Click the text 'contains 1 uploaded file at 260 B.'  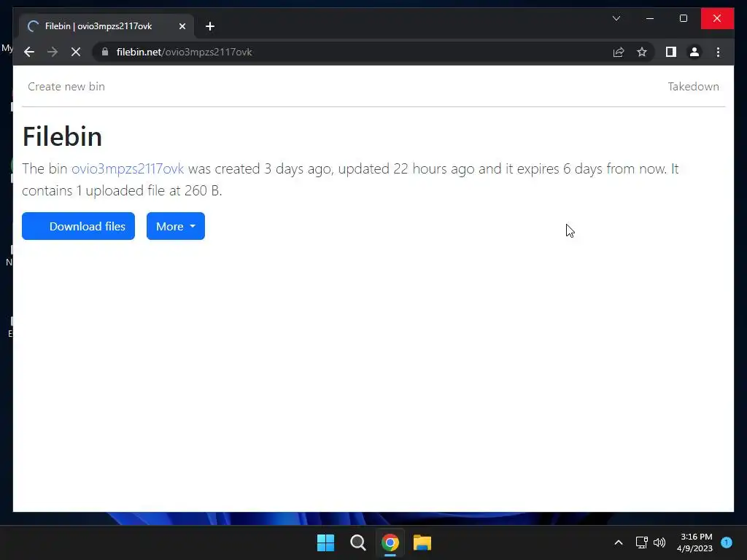tap(122, 190)
